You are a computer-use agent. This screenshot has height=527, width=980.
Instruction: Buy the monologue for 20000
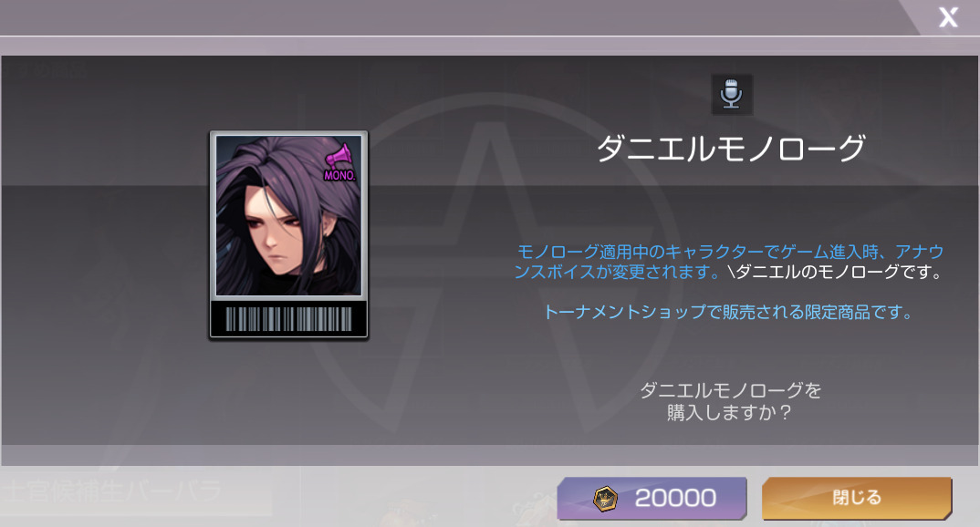pos(652,498)
